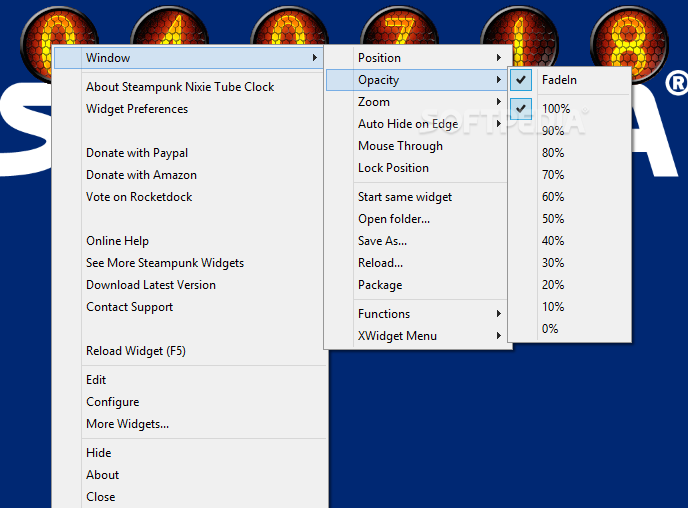Choose Close menu entry
688x508 pixels.
(190, 497)
